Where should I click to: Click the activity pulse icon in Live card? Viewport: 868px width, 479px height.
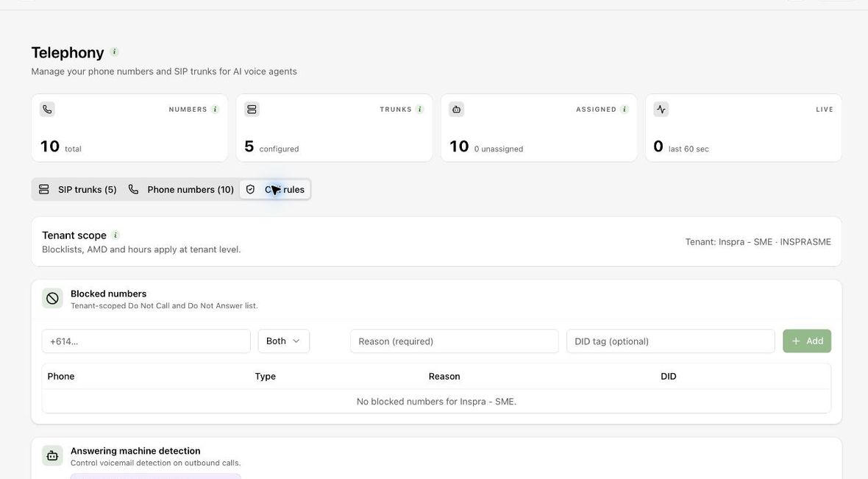pos(661,109)
